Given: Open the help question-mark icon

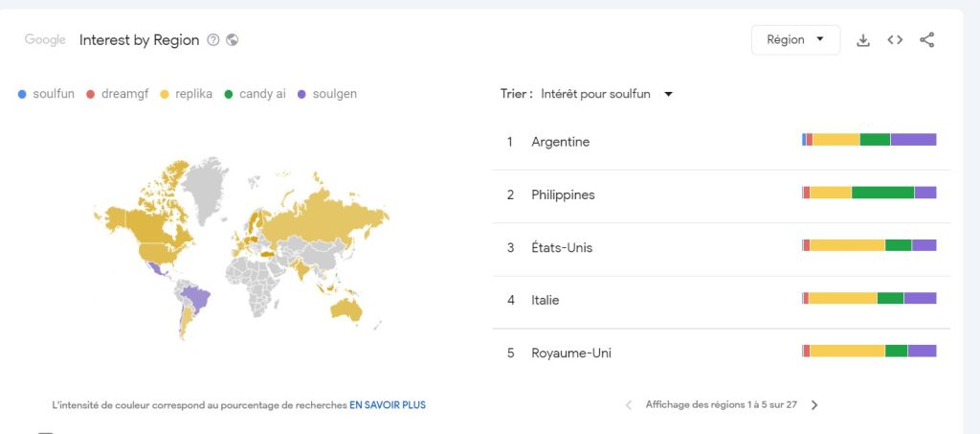Looking at the screenshot, I should coord(213,40).
